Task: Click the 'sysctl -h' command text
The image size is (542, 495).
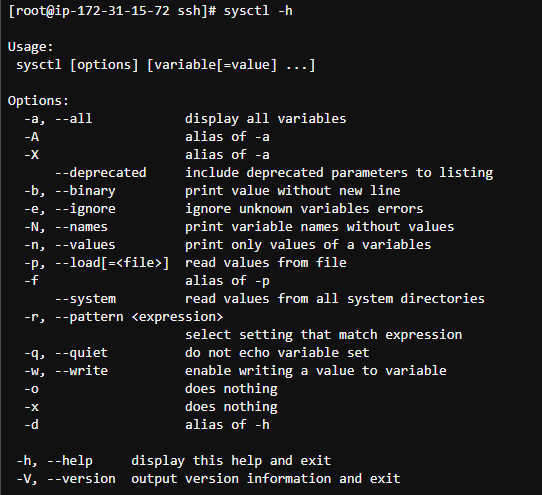Action: [x=258, y=11]
